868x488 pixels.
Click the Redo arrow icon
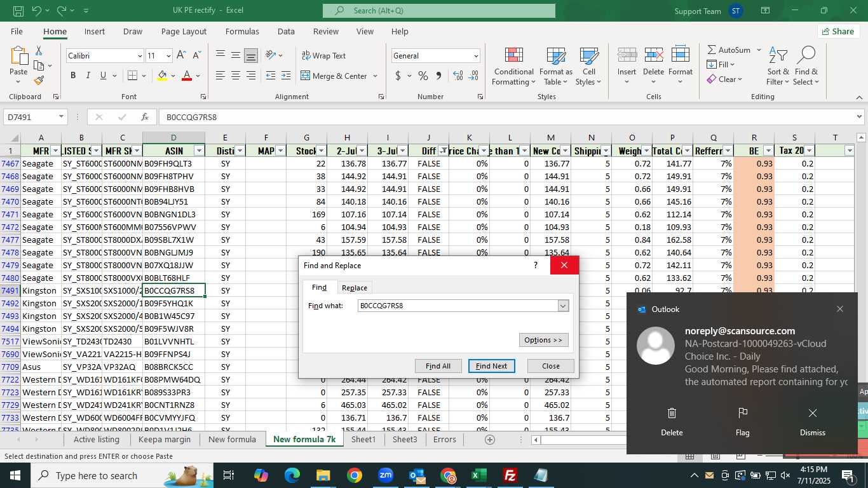tap(62, 11)
